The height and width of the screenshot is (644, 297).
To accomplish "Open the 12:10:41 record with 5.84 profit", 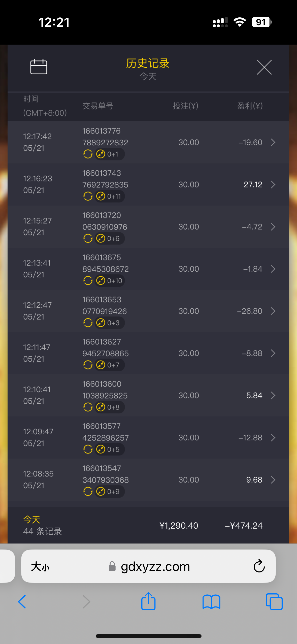I will click(x=148, y=395).
